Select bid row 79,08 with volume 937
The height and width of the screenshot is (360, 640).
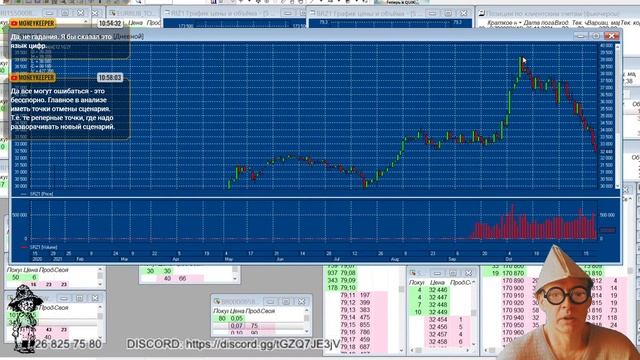[342, 273]
